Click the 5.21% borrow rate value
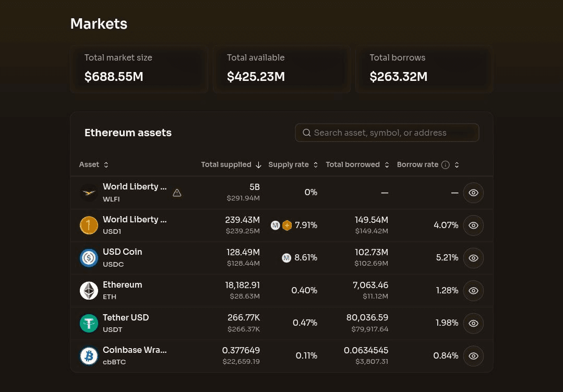The height and width of the screenshot is (392, 563). click(x=447, y=258)
